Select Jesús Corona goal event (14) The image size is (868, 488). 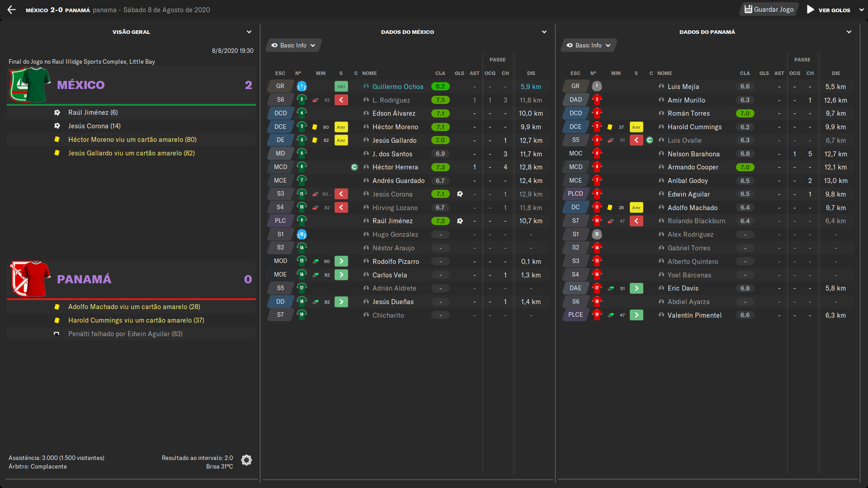pos(131,126)
